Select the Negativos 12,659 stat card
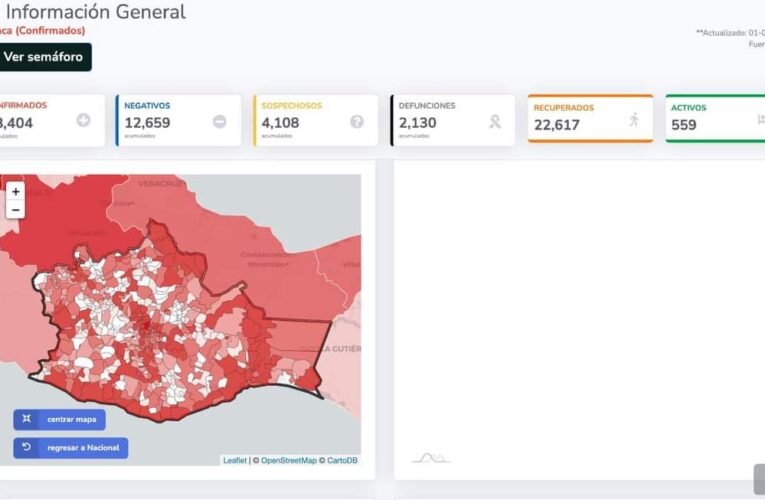765x500 pixels. 178,121
